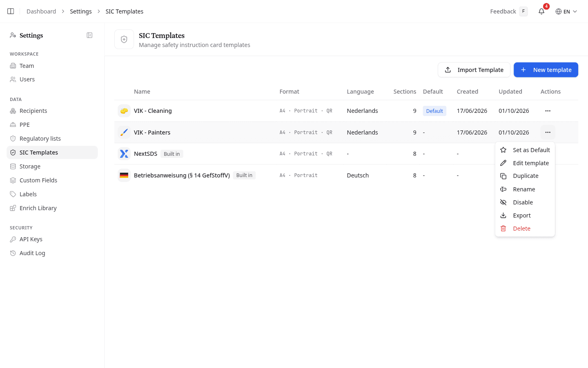Choose Rename in the context menu

[525, 189]
